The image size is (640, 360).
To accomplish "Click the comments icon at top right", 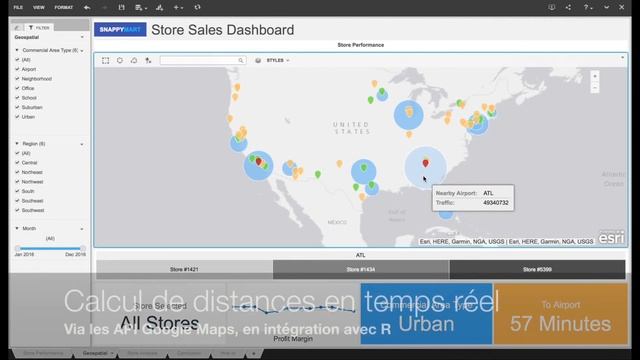I will (551, 7).
